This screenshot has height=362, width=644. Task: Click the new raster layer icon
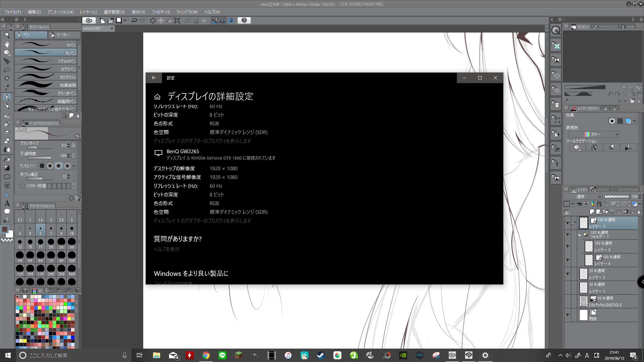click(x=592, y=212)
